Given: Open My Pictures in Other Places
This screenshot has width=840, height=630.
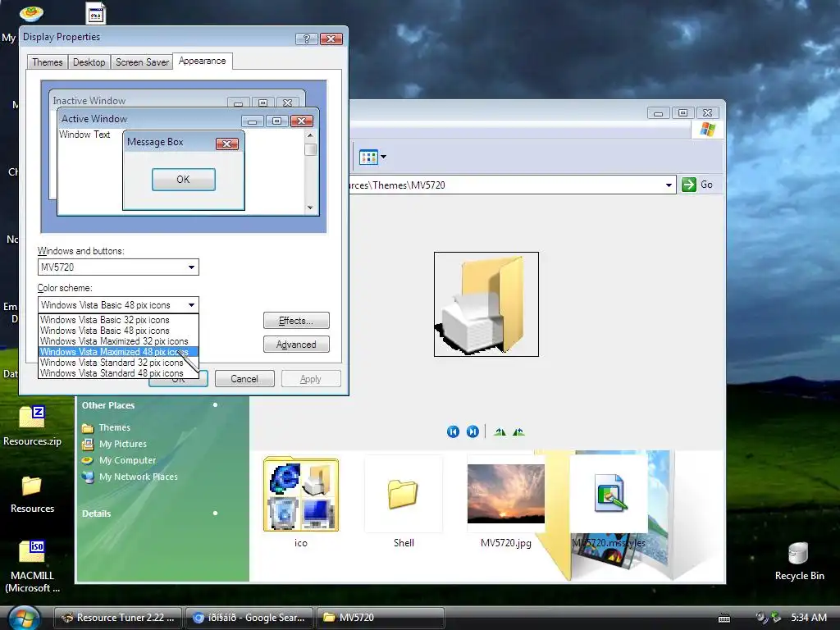Looking at the screenshot, I should tap(123, 444).
